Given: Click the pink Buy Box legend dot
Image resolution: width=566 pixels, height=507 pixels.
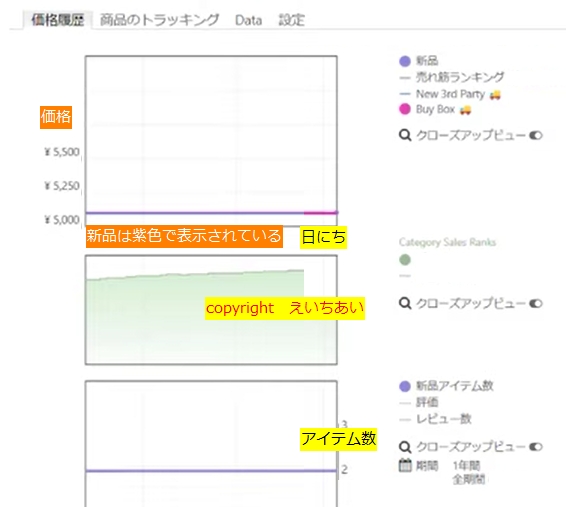Looking at the screenshot, I should pos(405,109).
